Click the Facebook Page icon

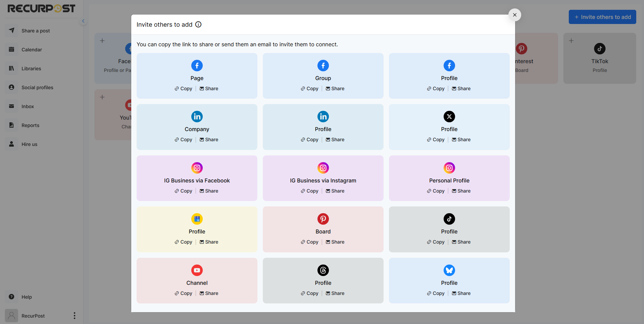point(197,66)
